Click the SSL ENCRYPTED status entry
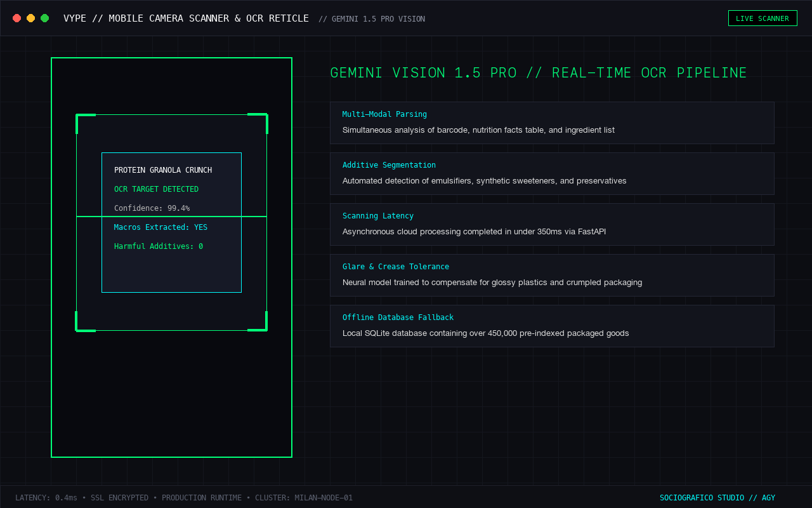The width and height of the screenshot is (812, 508). pyautogui.click(x=119, y=498)
